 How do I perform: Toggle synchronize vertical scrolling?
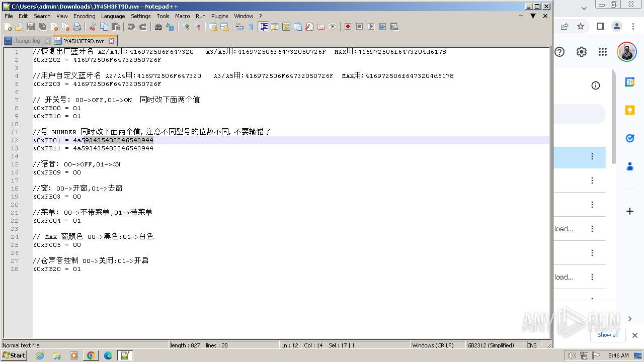(213, 27)
